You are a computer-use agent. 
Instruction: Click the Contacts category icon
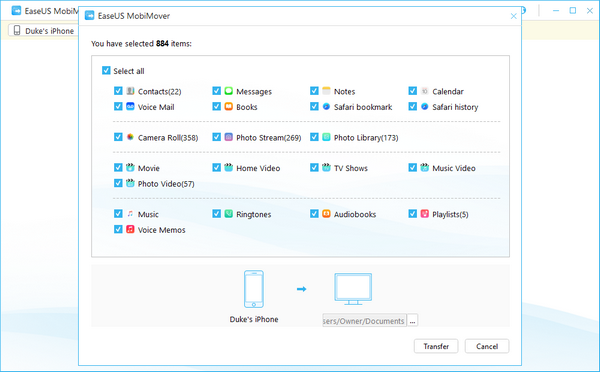click(x=130, y=91)
